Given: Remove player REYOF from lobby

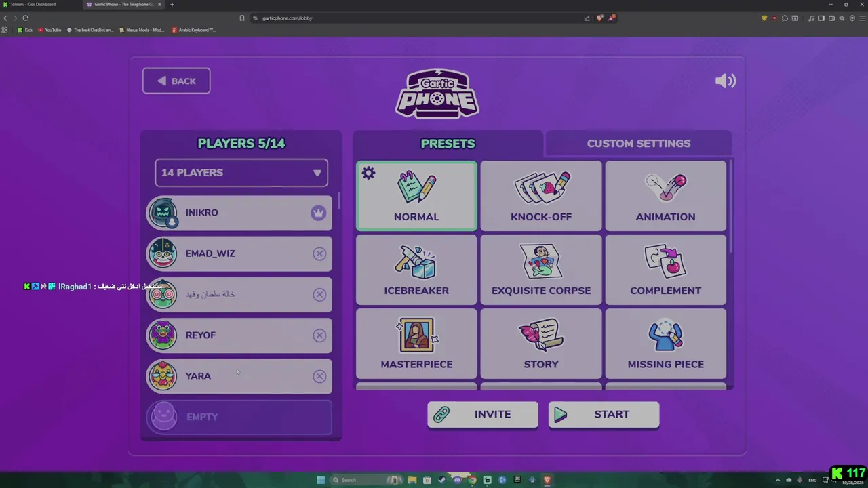Looking at the screenshot, I should pyautogui.click(x=319, y=335).
